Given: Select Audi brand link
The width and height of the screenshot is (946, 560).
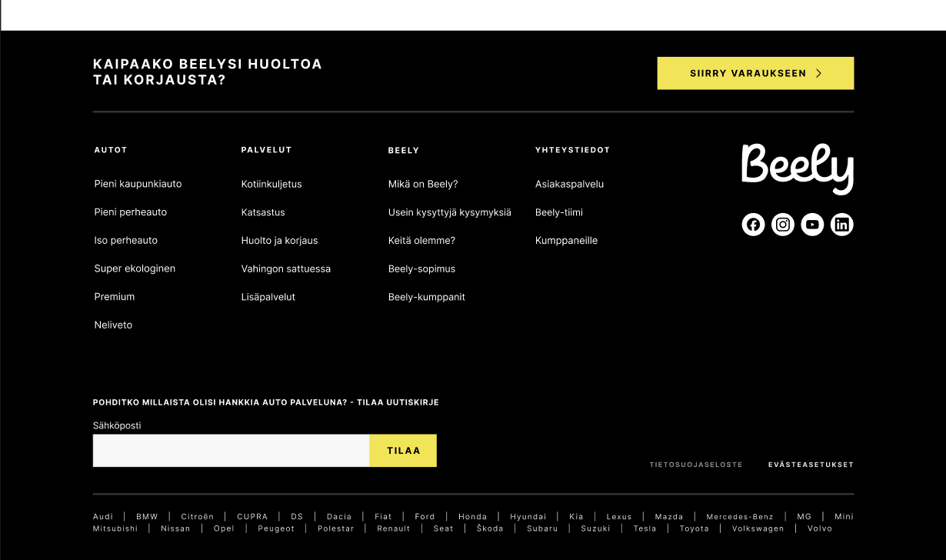Looking at the screenshot, I should coord(103,517).
